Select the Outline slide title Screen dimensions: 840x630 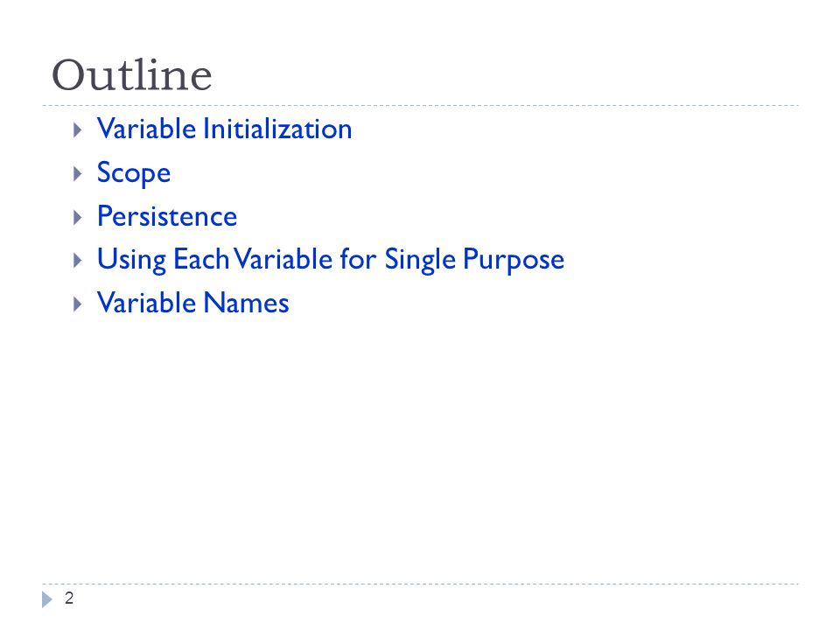click(x=132, y=75)
